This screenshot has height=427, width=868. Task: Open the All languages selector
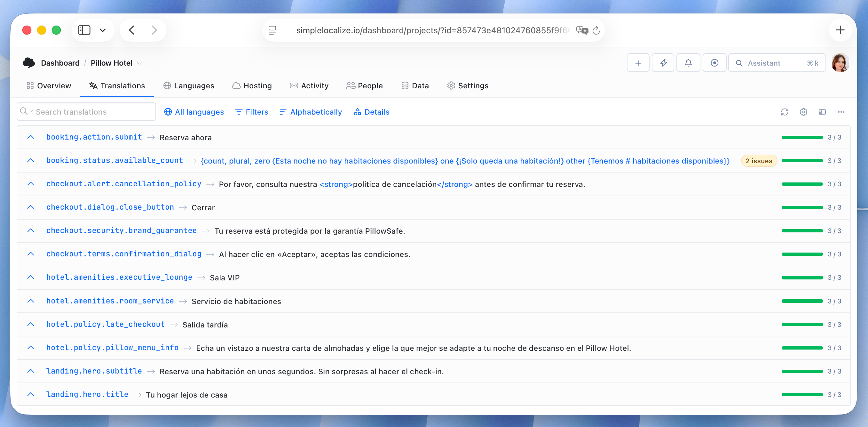click(x=194, y=112)
